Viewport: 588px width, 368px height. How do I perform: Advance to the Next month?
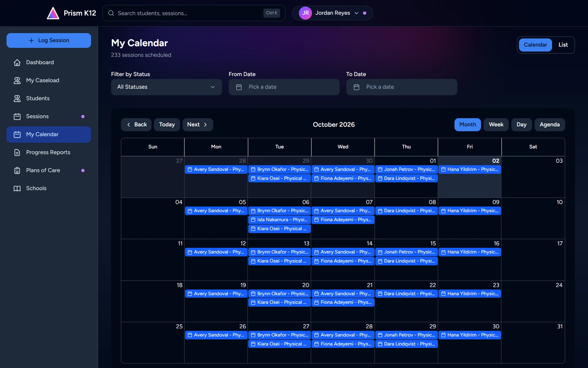197,125
